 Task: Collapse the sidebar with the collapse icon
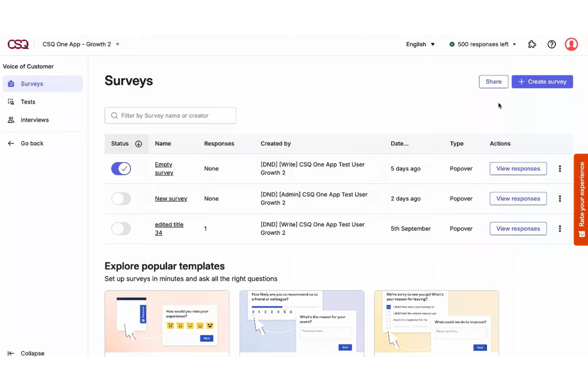point(11,353)
